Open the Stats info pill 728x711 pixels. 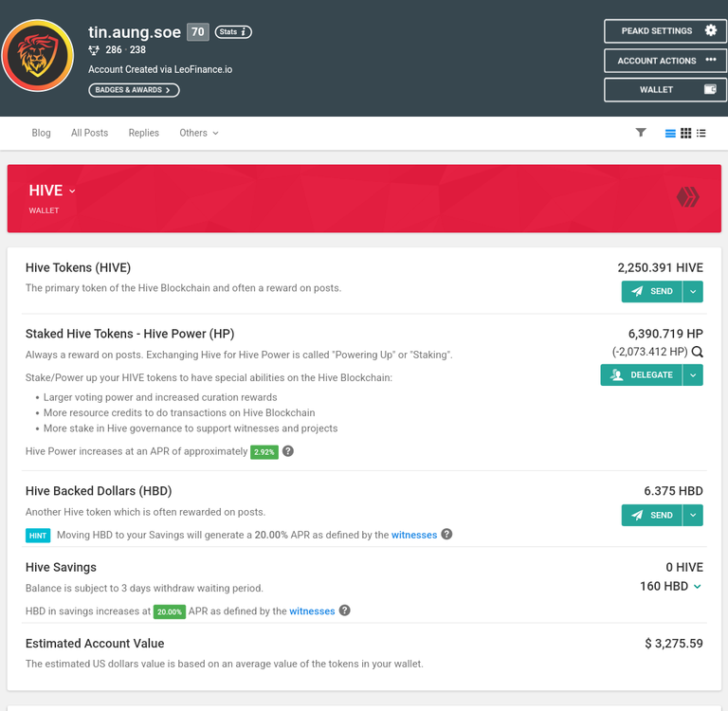[x=233, y=32]
